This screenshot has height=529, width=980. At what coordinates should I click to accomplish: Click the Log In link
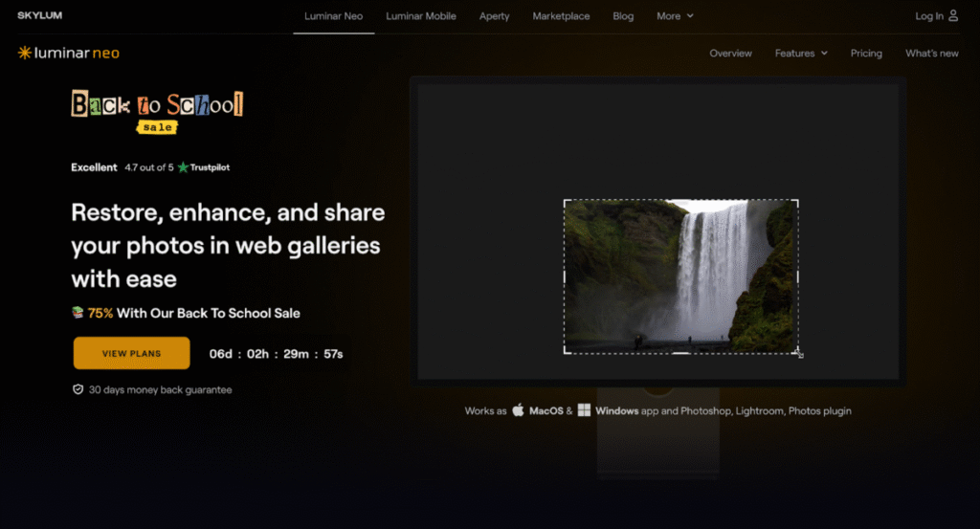(x=928, y=16)
